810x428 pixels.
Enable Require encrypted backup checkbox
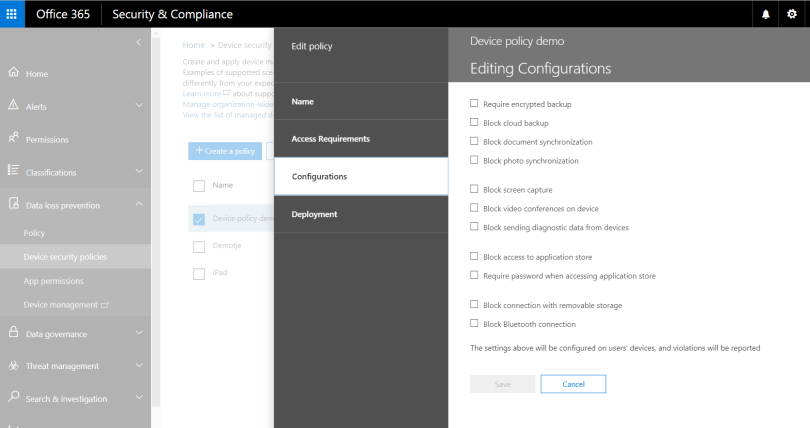coord(474,103)
